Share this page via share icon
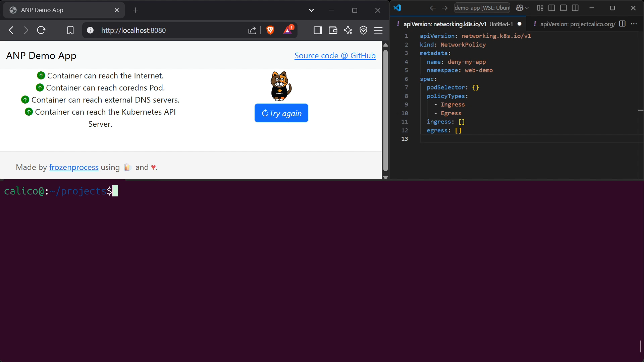The width and height of the screenshot is (644, 362). tap(252, 31)
